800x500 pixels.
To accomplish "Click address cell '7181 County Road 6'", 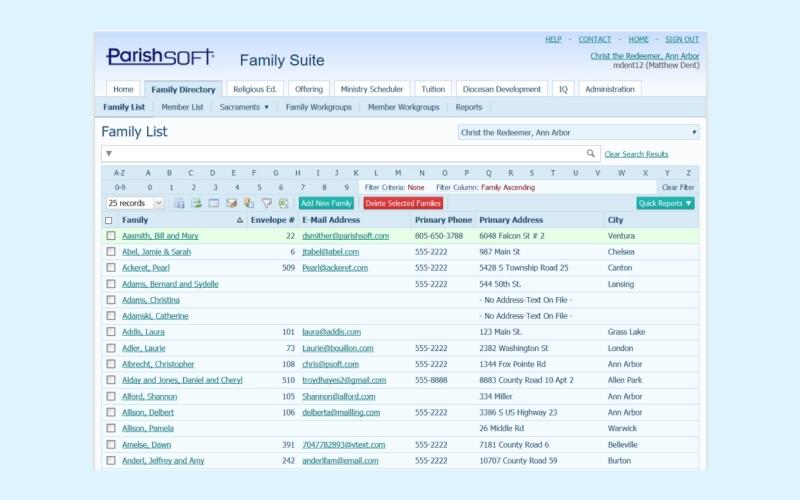I will pyautogui.click(x=514, y=444).
